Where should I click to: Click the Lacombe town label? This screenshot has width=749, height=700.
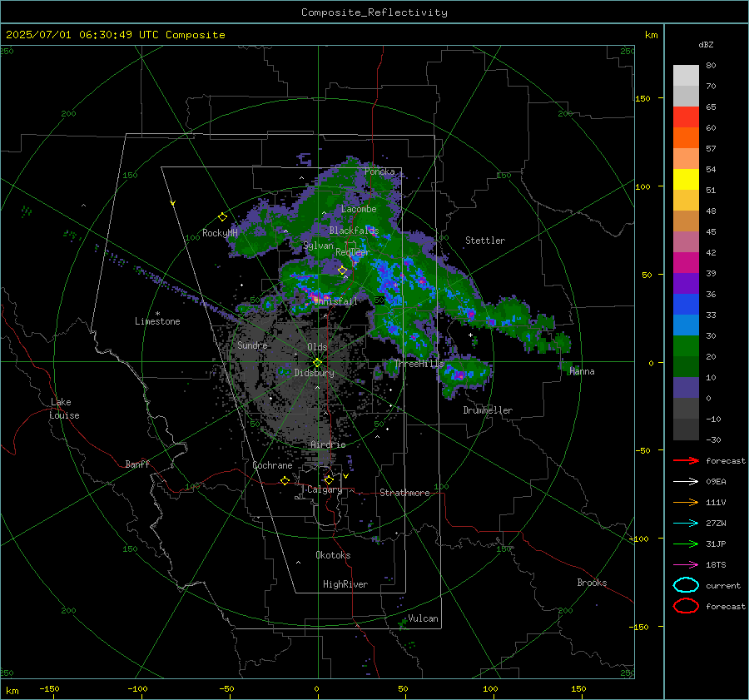359,209
